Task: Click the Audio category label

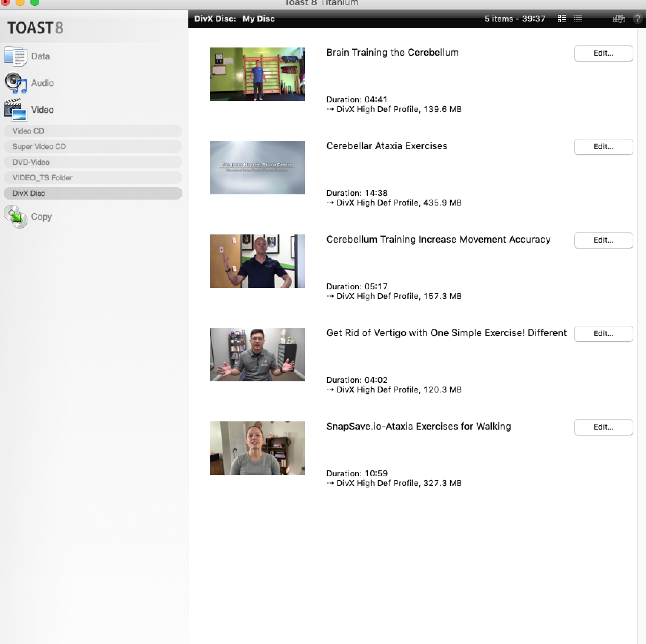Action: (42, 83)
